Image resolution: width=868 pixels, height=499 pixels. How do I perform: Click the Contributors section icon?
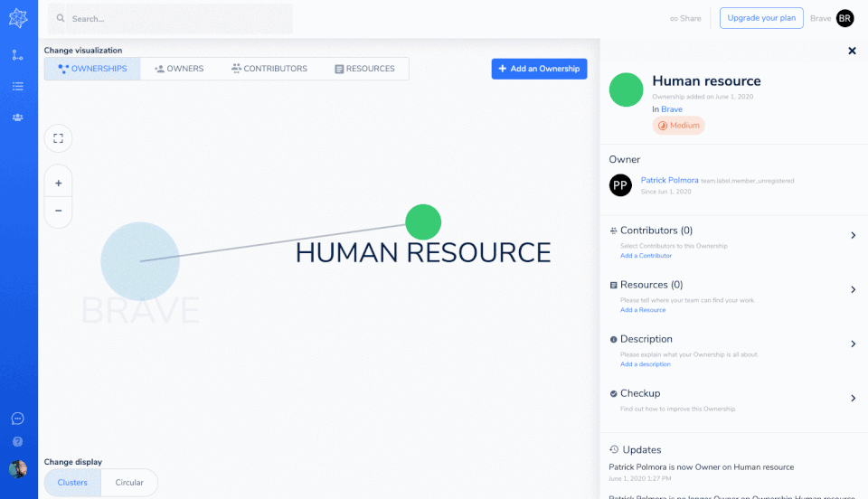point(613,231)
